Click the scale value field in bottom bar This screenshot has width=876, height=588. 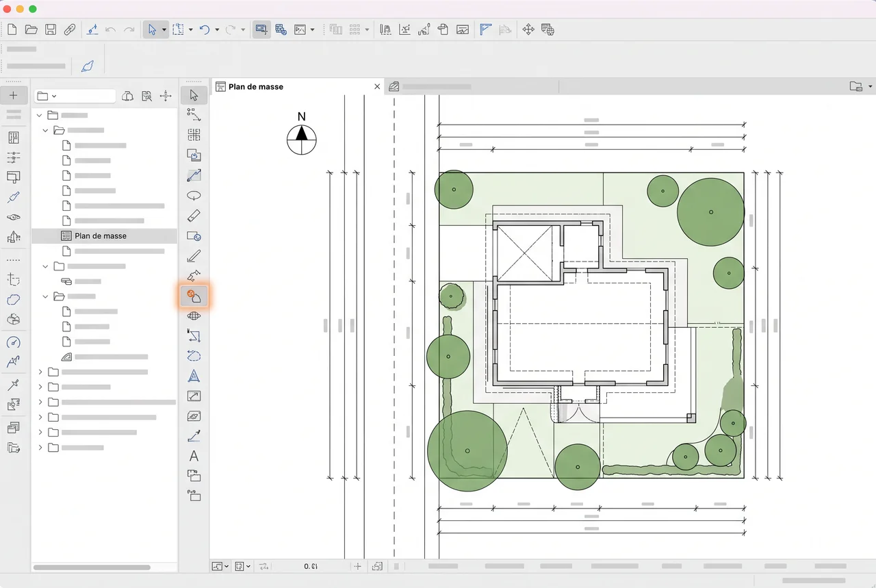(311, 566)
